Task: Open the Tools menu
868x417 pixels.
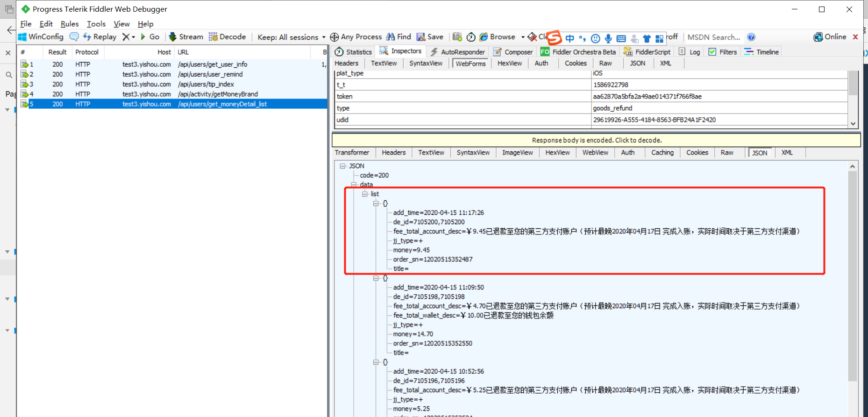Action: click(x=96, y=24)
